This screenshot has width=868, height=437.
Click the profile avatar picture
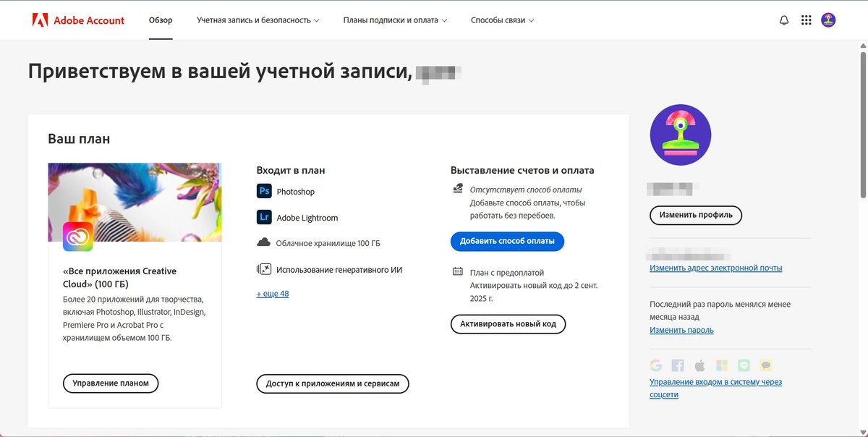(x=680, y=135)
